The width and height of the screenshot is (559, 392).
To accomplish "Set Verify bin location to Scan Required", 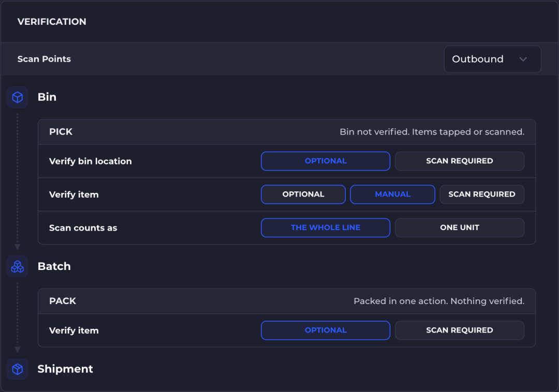I will [460, 161].
